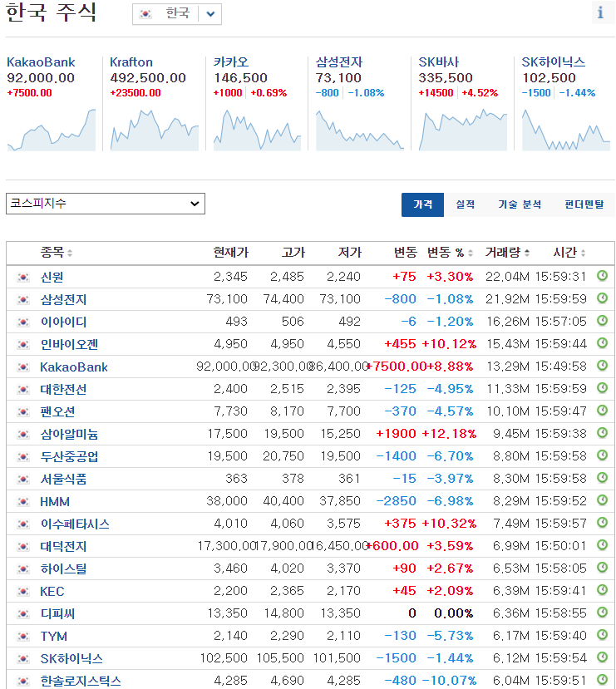Switch to the 기술 분석 tab
Screen dimensions: 616x689
520,204
